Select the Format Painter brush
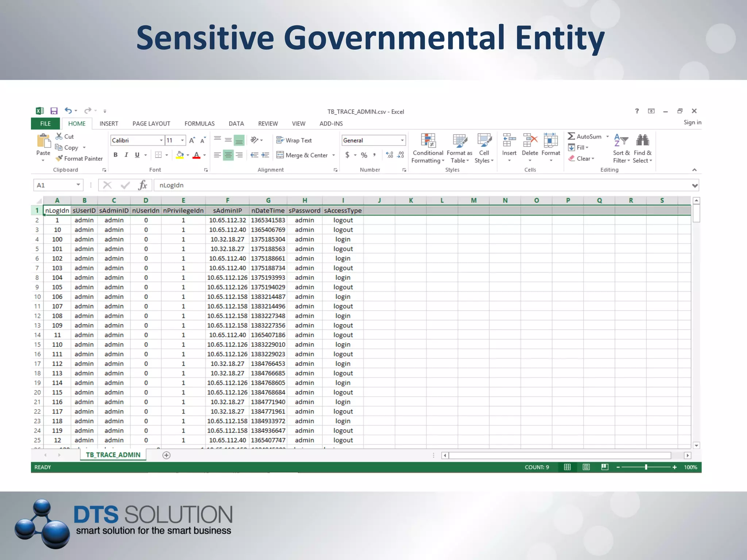 coord(59,159)
